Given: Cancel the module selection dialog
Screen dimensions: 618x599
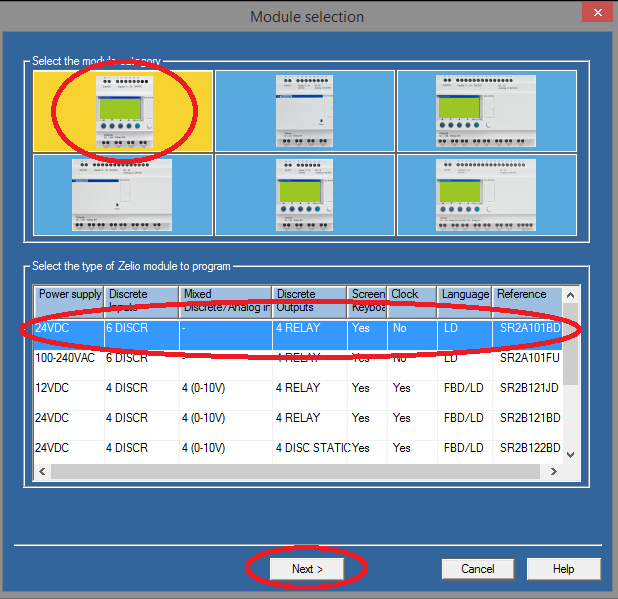Looking at the screenshot, I should coord(478,569).
